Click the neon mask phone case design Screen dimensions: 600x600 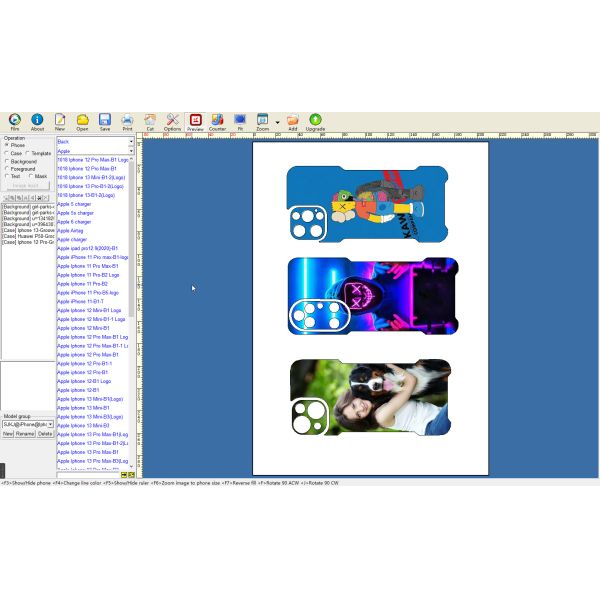pyautogui.click(x=373, y=296)
